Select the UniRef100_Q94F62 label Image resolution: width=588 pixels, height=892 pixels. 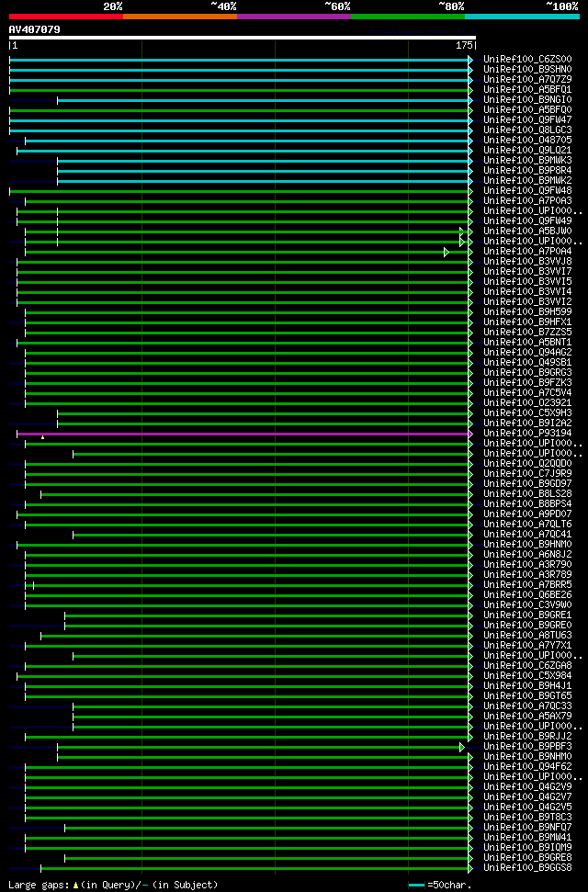pyautogui.click(x=527, y=767)
